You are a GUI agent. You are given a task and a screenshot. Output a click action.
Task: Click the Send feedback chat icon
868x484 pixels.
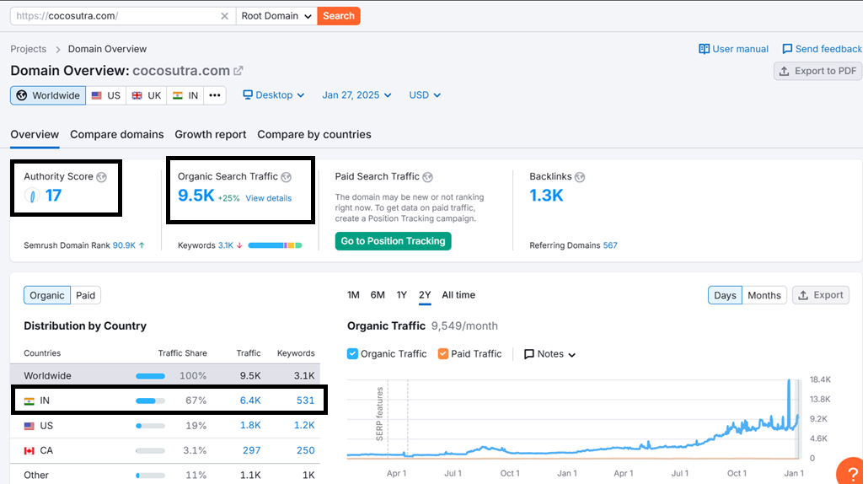pyautogui.click(x=787, y=49)
